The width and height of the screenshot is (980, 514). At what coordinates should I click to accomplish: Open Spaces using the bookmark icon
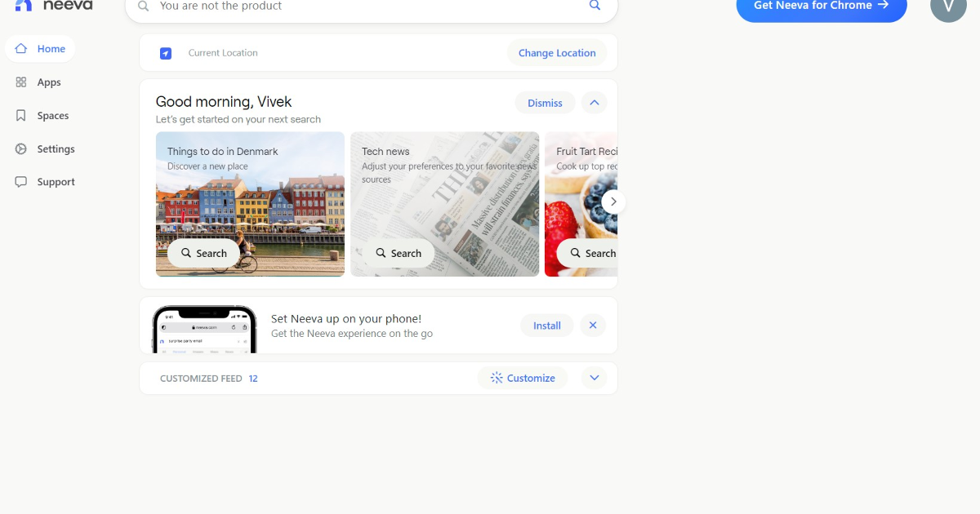pyautogui.click(x=20, y=115)
